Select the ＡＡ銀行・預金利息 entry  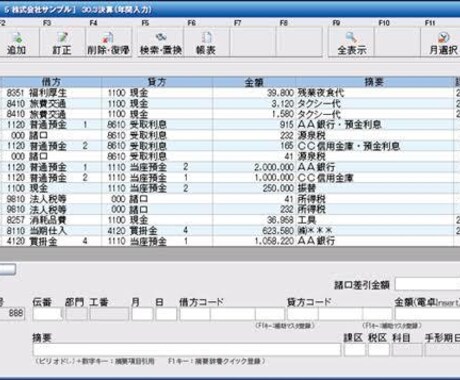339,125
